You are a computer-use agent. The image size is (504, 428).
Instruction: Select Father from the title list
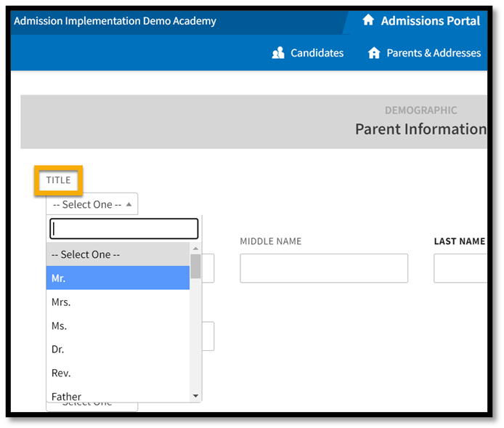click(118, 395)
